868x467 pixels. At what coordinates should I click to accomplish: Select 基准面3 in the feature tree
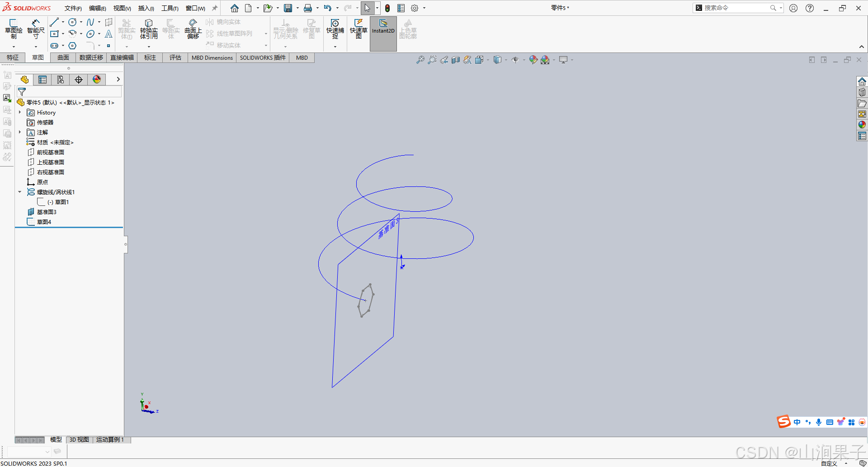point(47,211)
